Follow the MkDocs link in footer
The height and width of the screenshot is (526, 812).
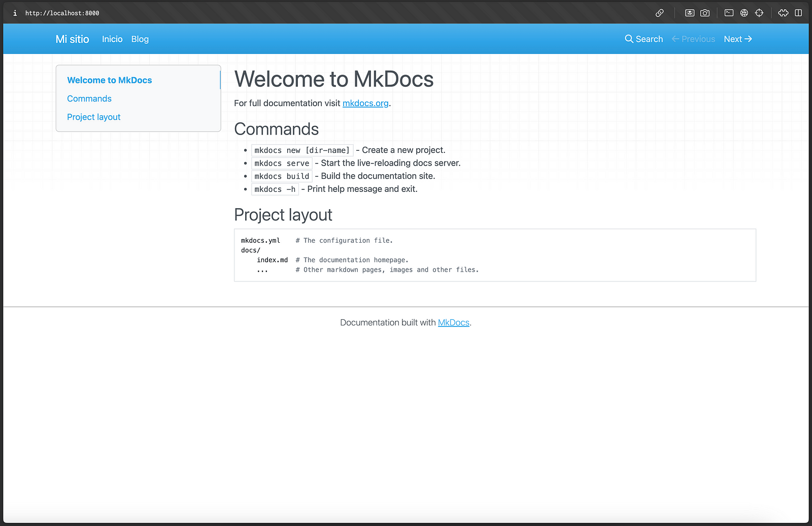click(x=454, y=322)
